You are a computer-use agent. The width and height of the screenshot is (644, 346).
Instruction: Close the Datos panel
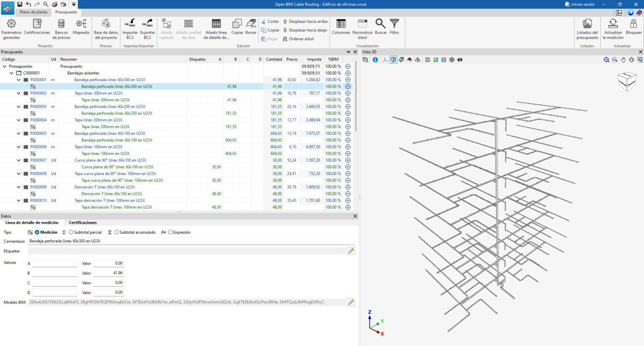pyautogui.click(x=355, y=216)
